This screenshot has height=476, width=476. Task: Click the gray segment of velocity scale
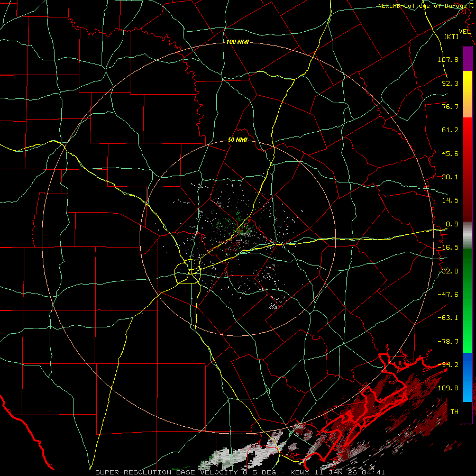click(467, 235)
